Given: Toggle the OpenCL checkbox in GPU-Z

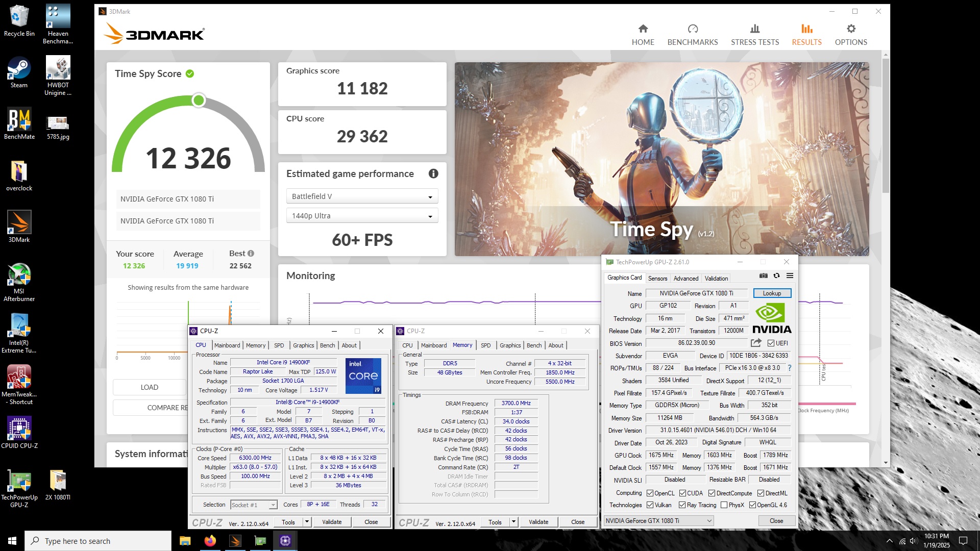Looking at the screenshot, I should [650, 493].
